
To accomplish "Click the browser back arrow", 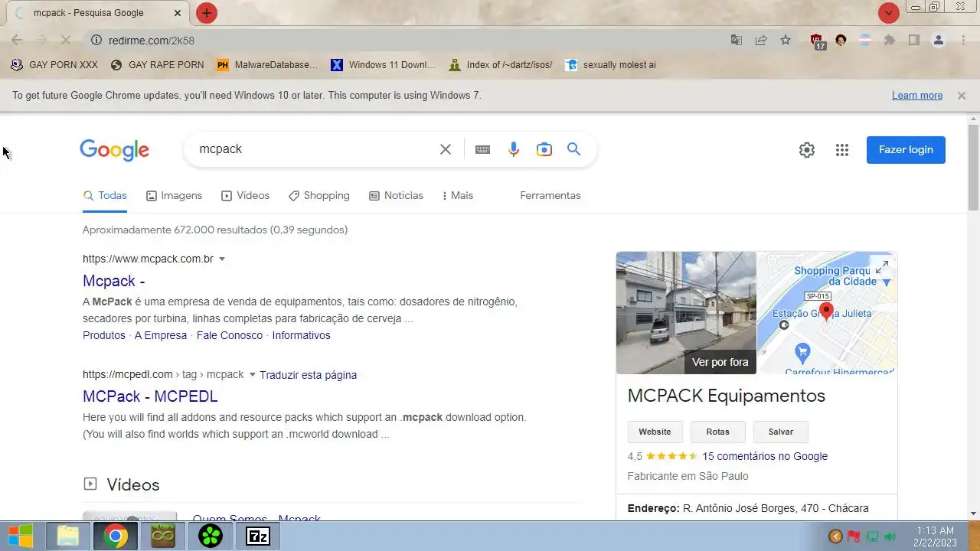I will click(17, 41).
